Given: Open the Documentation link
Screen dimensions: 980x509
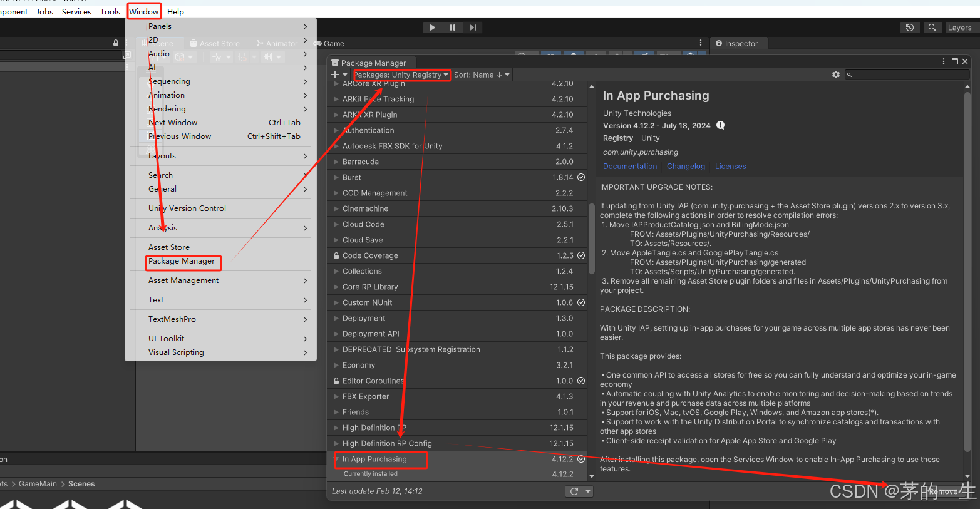Looking at the screenshot, I should pos(630,167).
